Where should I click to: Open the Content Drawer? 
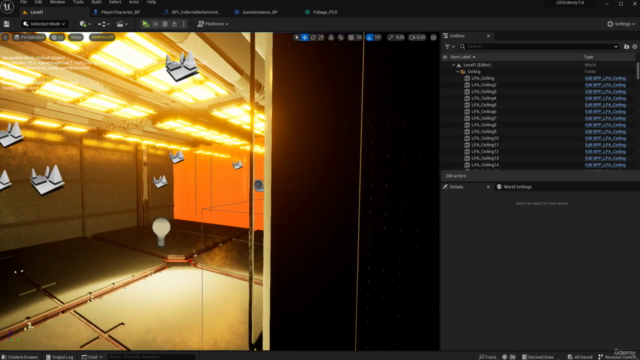[x=20, y=357]
